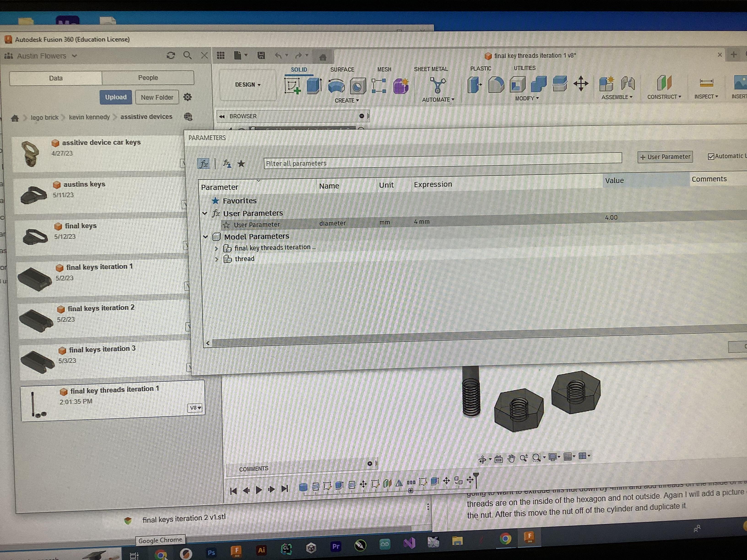Open the V8 version dropdown
The image size is (747, 560).
pyautogui.click(x=195, y=408)
